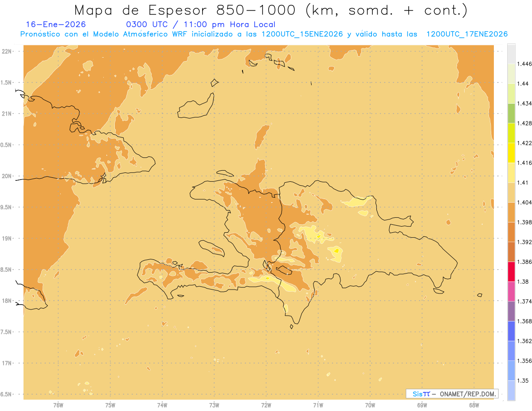Click the colorbar value '1.386'

524,262
